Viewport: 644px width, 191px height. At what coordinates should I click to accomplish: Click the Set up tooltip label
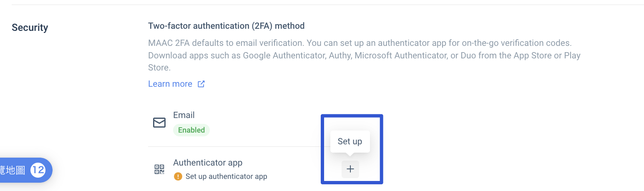pyautogui.click(x=350, y=141)
